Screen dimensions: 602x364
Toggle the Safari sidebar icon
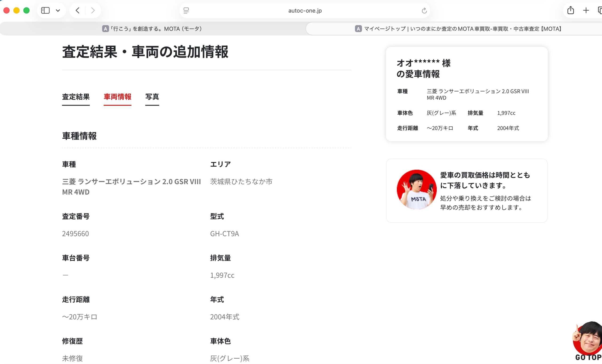(x=45, y=11)
